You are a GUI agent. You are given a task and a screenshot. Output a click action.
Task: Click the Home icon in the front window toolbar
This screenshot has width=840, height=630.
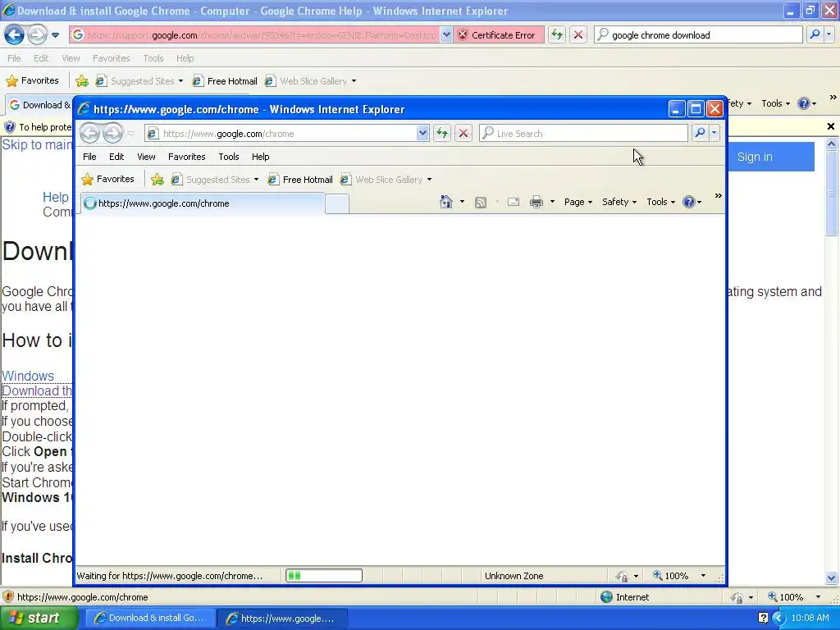coord(445,202)
